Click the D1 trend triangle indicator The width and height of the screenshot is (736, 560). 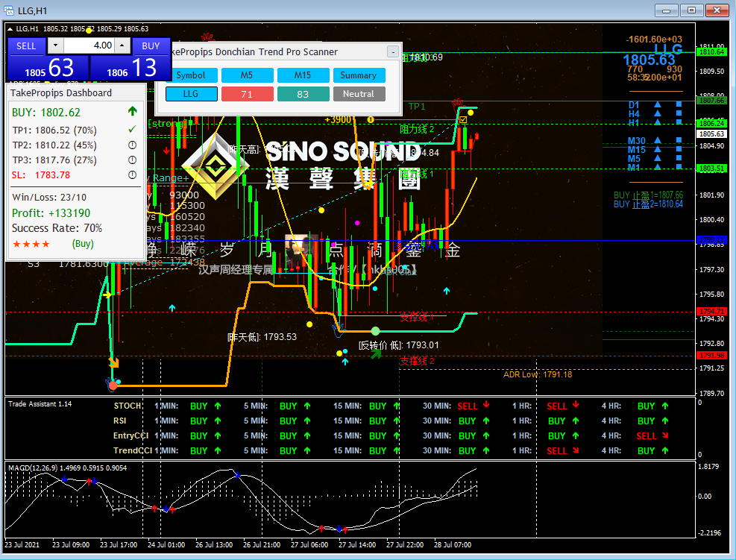point(658,104)
